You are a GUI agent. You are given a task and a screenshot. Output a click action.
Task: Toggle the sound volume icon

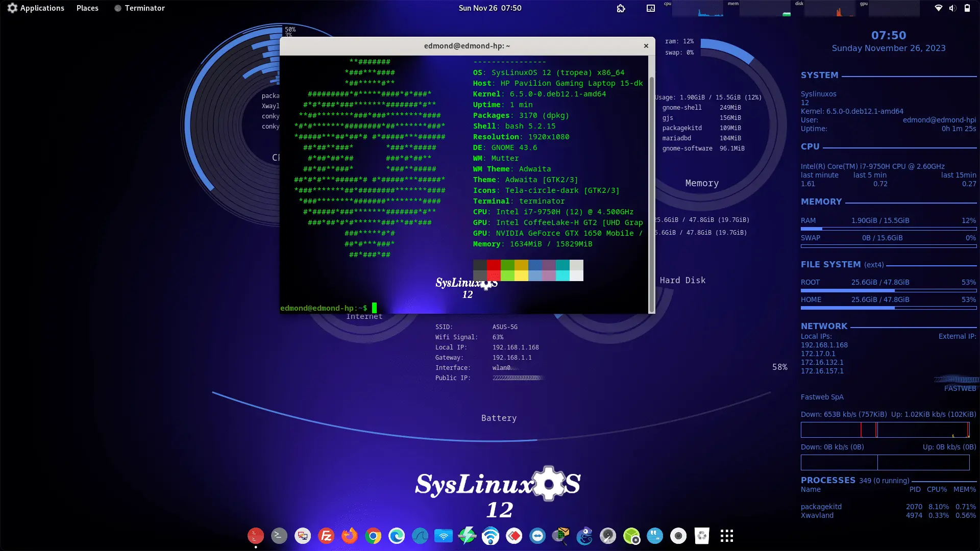tap(953, 8)
